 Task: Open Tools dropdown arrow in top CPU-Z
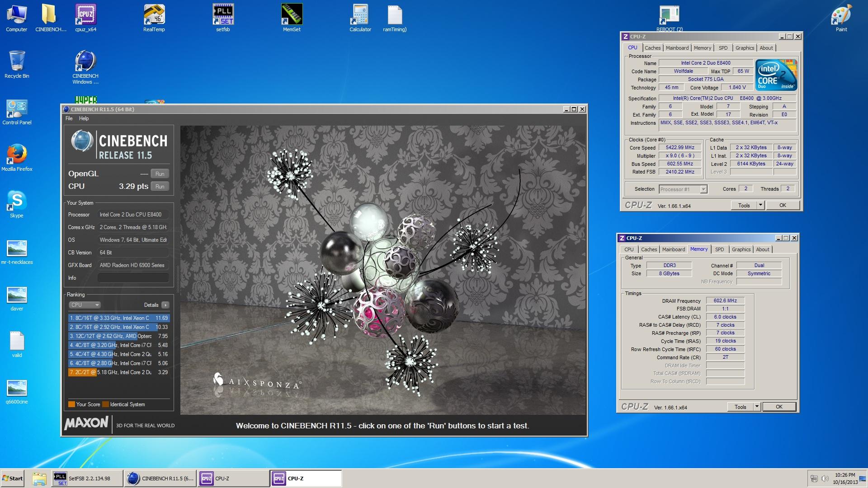click(760, 206)
